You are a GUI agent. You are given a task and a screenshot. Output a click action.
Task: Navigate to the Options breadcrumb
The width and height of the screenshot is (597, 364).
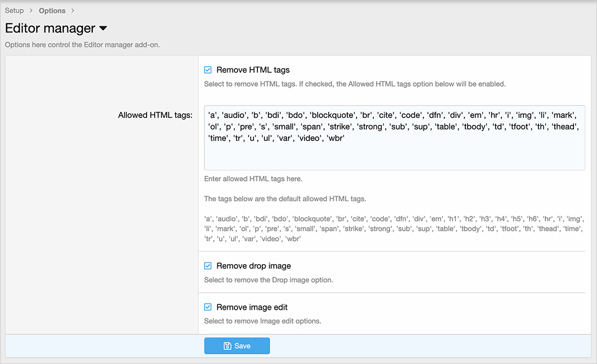point(52,11)
